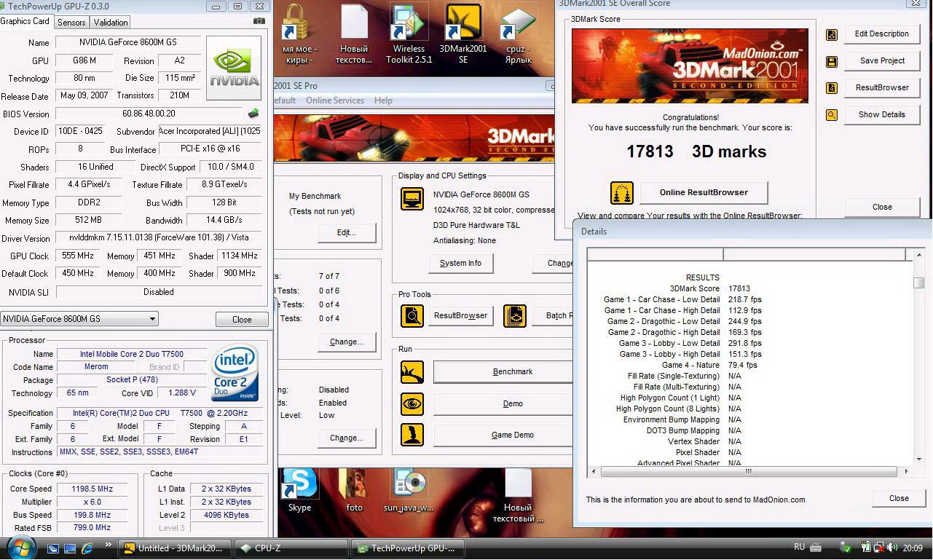This screenshot has height=560, width=933.
Task: Click the Driver Version field in GPU-Z
Action: pos(158,238)
